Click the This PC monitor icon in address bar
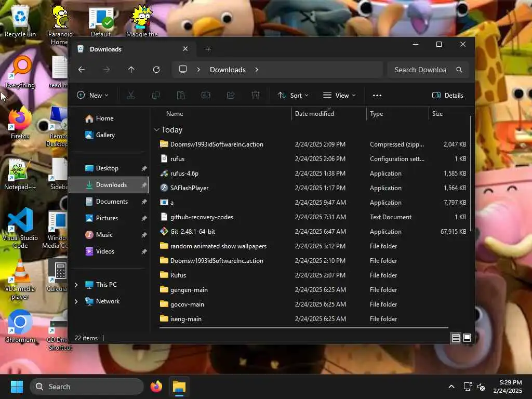 (x=183, y=70)
